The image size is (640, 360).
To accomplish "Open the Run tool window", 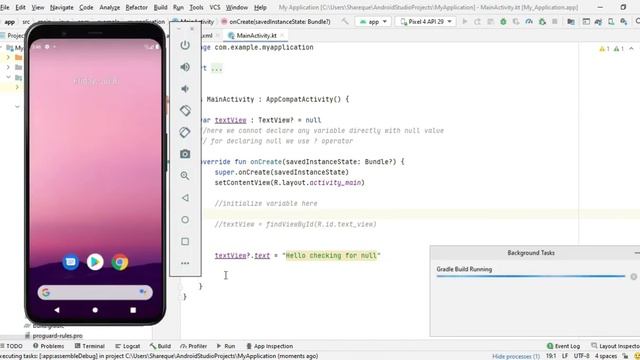I will 226,346.
